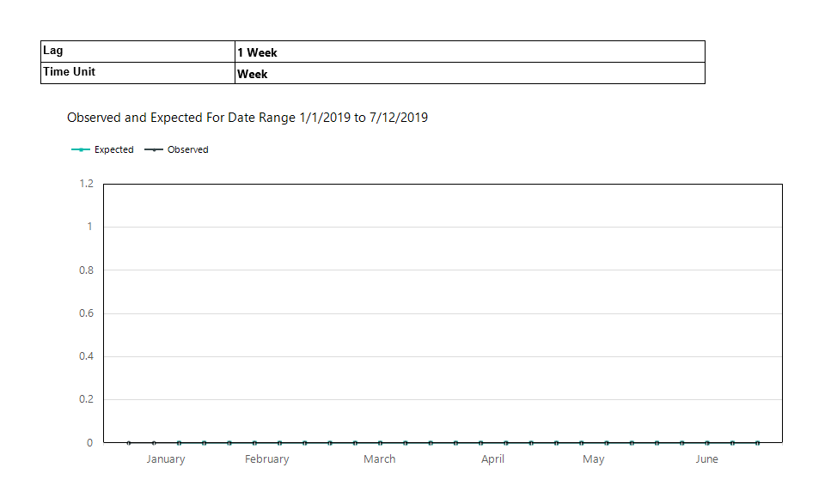The height and width of the screenshot is (504, 837).
Task: Click the January x-axis label
Action: click(x=166, y=459)
